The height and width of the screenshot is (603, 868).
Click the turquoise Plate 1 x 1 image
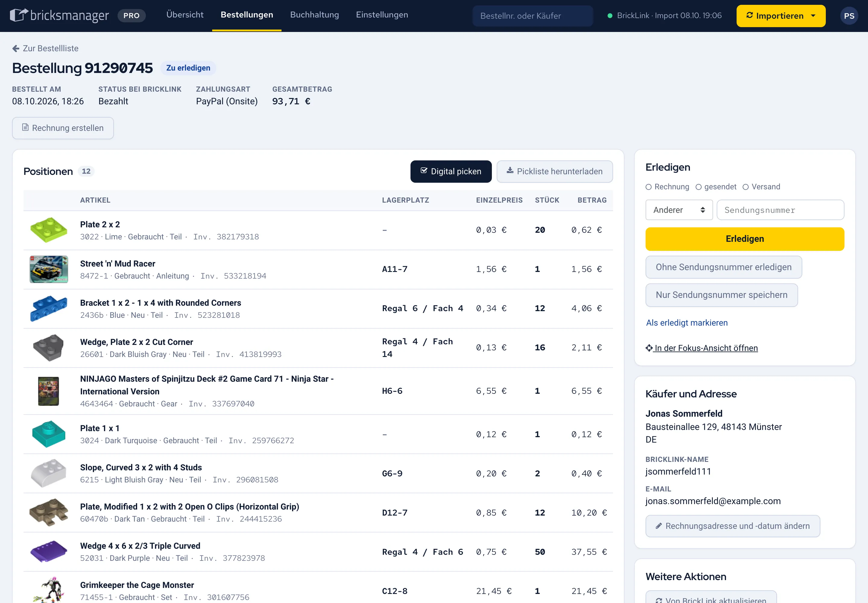[x=49, y=434]
